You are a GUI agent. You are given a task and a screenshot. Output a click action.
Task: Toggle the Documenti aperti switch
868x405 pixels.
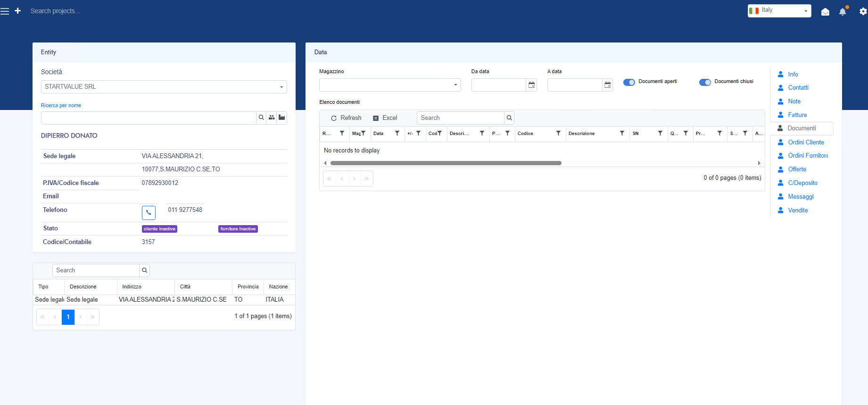629,82
